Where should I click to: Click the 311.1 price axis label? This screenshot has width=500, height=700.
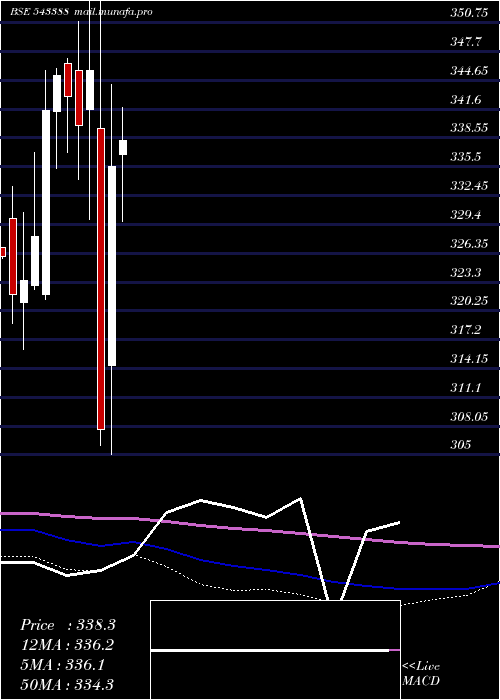(466, 388)
